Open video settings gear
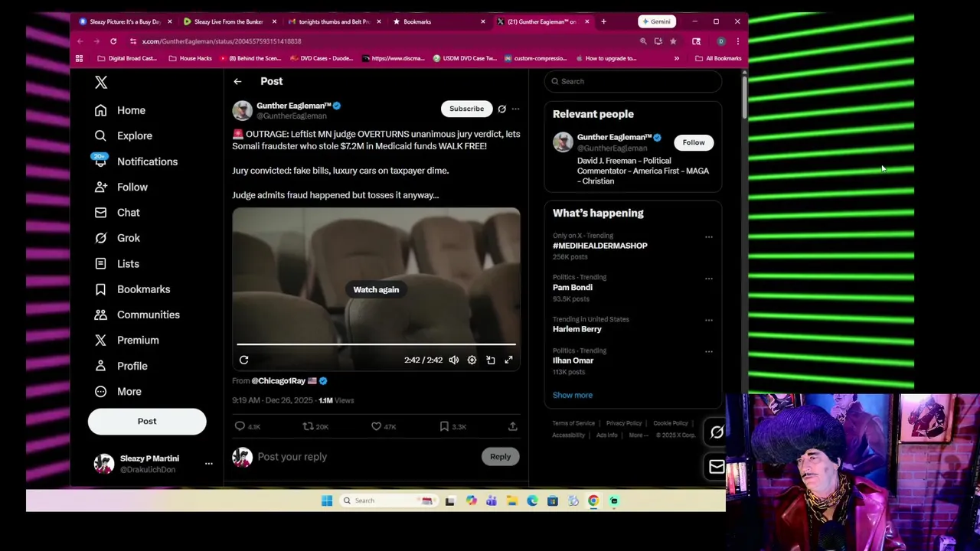This screenshot has height=551, width=980. [x=472, y=360]
